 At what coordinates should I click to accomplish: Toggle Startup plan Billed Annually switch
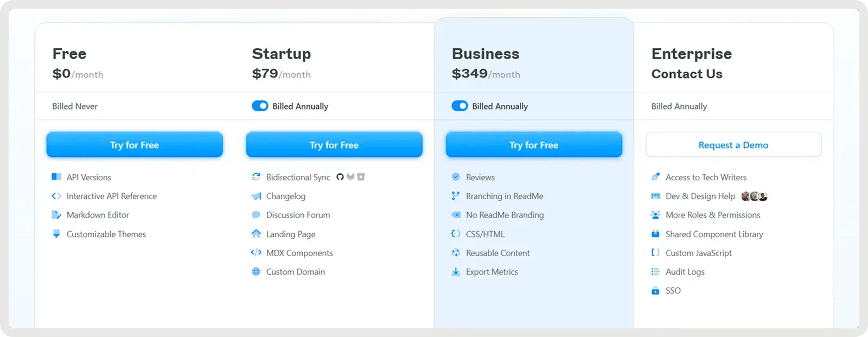point(260,106)
